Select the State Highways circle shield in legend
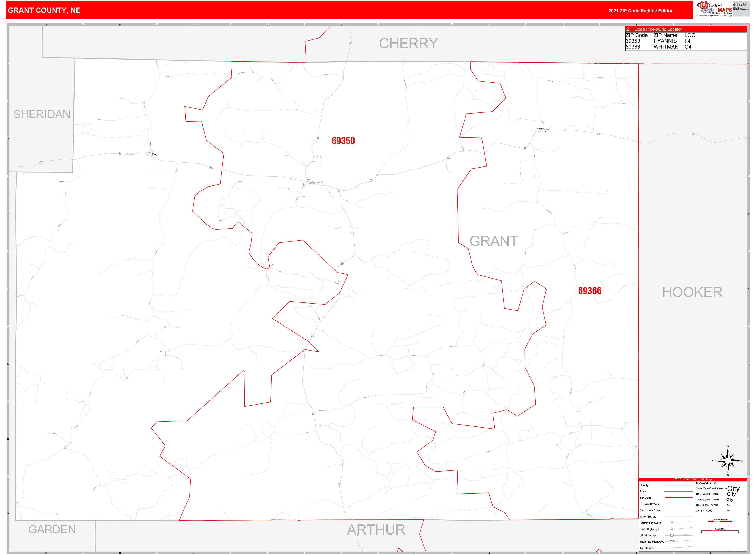This screenshot has height=555, width=756. 672,529
